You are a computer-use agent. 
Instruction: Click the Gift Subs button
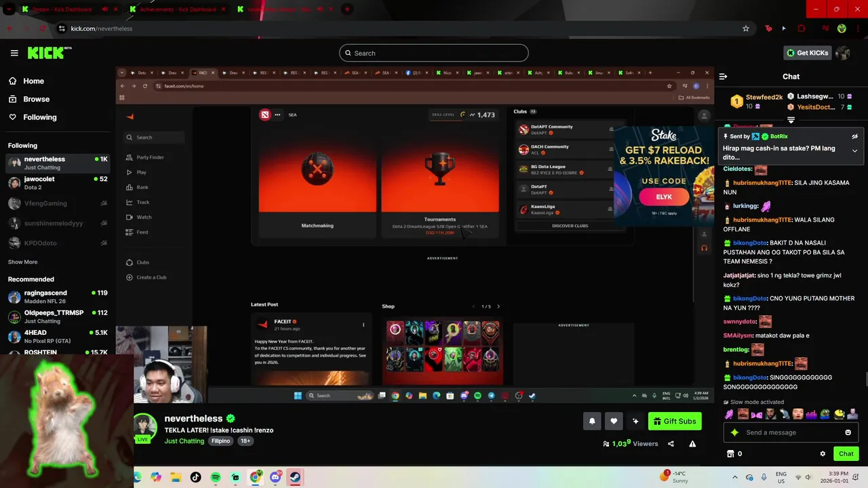click(x=675, y=421)
